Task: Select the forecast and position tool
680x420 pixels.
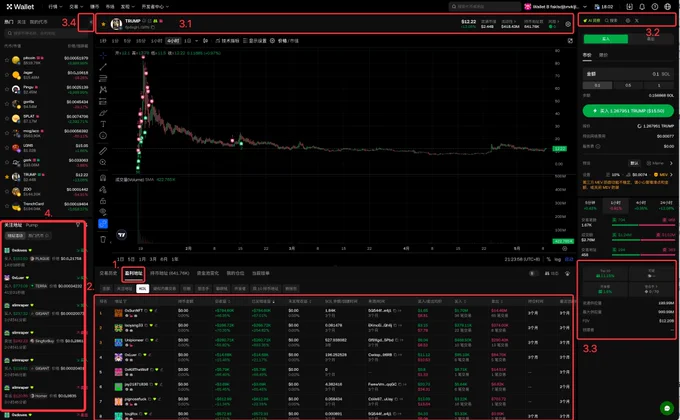Action: click(103, 101)
